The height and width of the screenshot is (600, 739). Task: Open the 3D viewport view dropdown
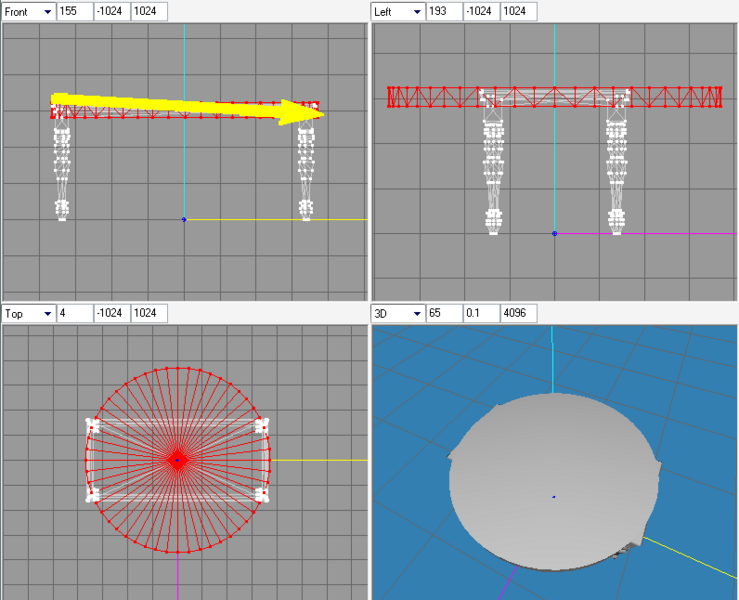(x=398, y=313)
